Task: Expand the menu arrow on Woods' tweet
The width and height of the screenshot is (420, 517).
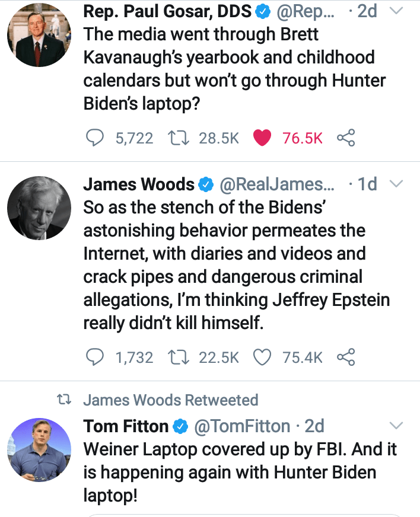Action: click(396, 184)
